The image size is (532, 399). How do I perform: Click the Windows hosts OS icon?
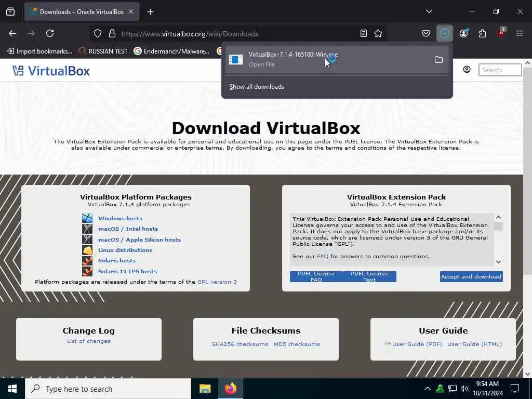[87, 218]
